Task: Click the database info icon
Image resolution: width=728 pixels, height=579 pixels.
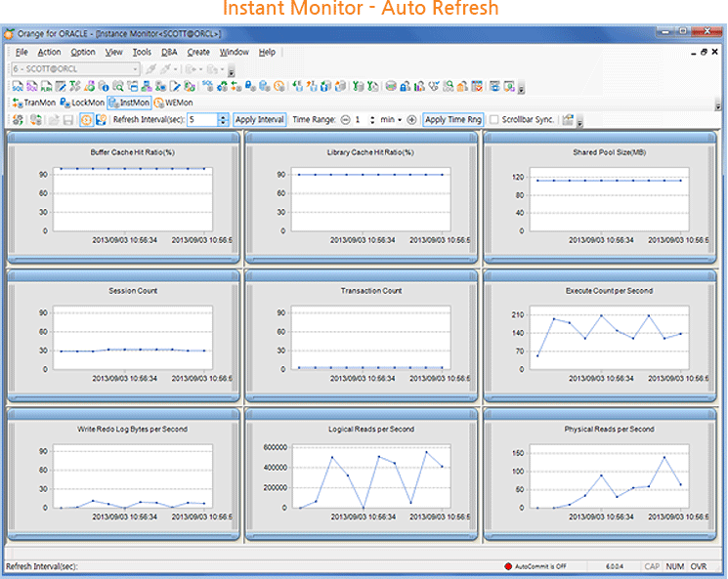Action: click(104, 86)
